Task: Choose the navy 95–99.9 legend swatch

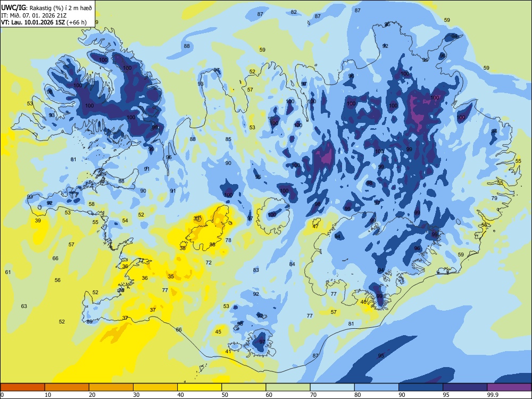Action: (x=465, y=387)
